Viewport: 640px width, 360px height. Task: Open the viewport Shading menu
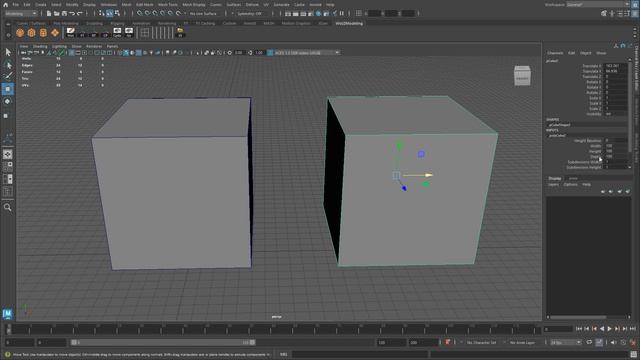pos(40,47)
